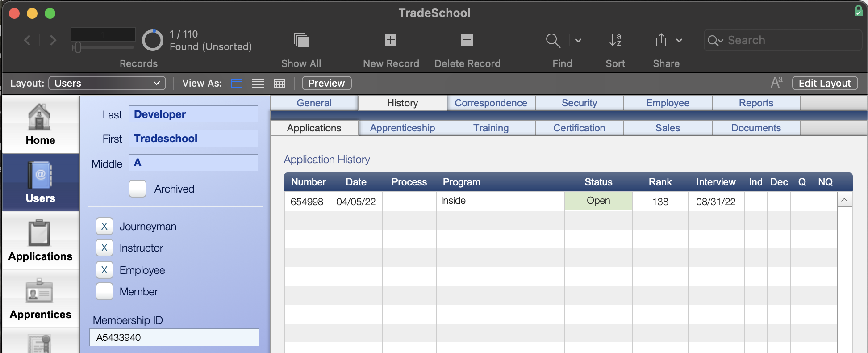Open the Certification sub-tab
The width and height of the screenshot is (868, 353).
pos(579,128)
